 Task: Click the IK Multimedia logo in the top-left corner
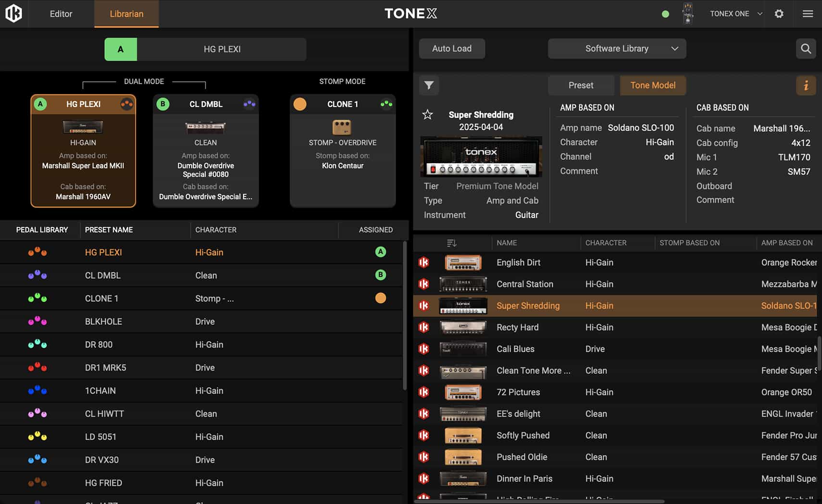tap(13, 13)
